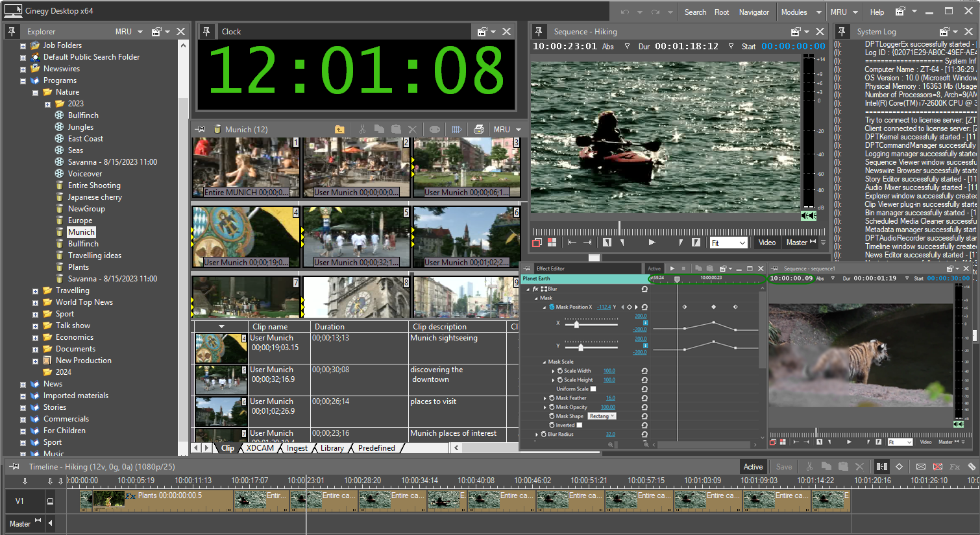Image resolution: width=980 pixels, height=535 pixels.
Task: Click the remove transition icon with red X
Action: click(x=938, y=466)
